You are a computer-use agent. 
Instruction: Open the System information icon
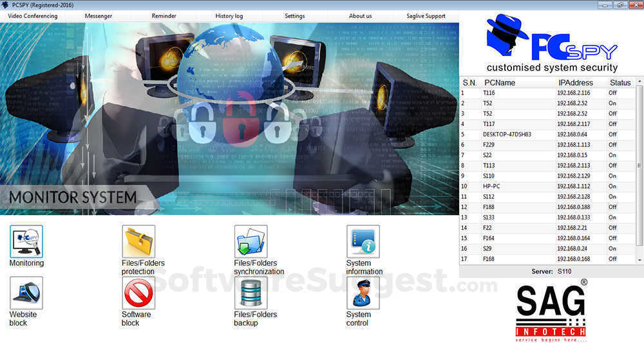coord(363,241)
